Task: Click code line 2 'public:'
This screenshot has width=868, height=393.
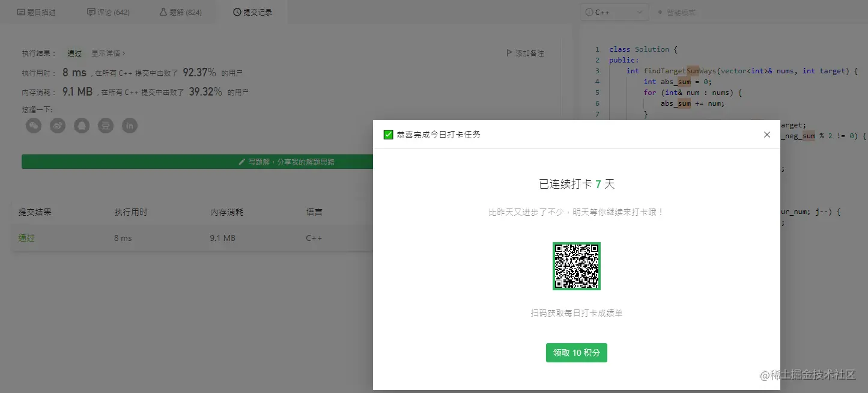Action: 624,60
